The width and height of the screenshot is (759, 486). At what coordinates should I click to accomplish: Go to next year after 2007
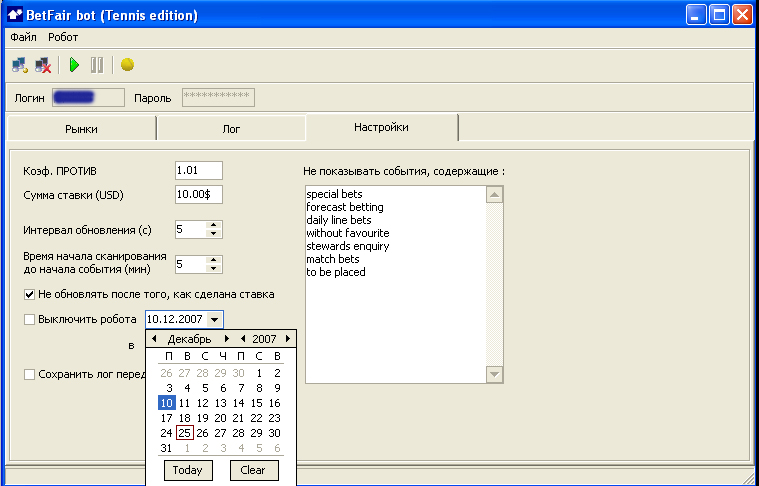[x=288, y=339]
